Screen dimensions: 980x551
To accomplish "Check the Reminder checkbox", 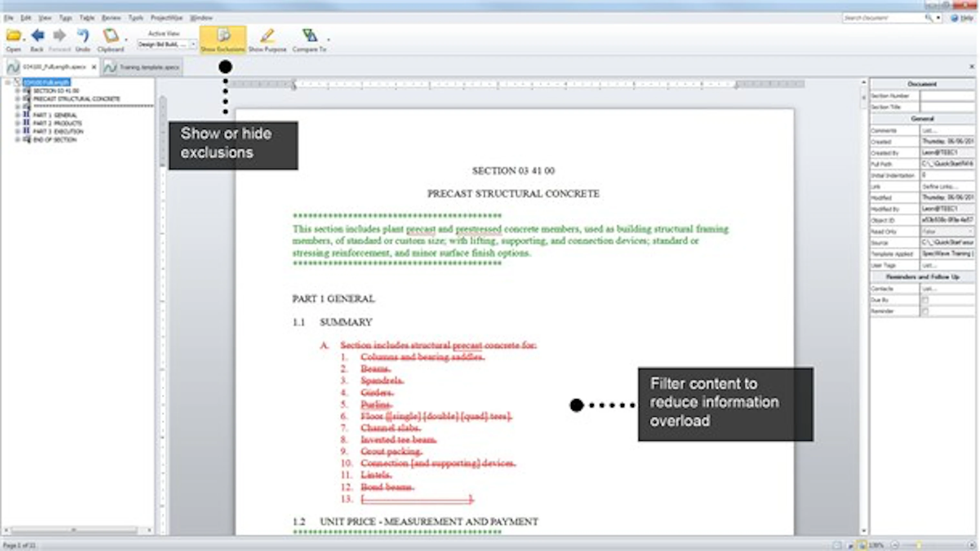I will pos(925,312).
